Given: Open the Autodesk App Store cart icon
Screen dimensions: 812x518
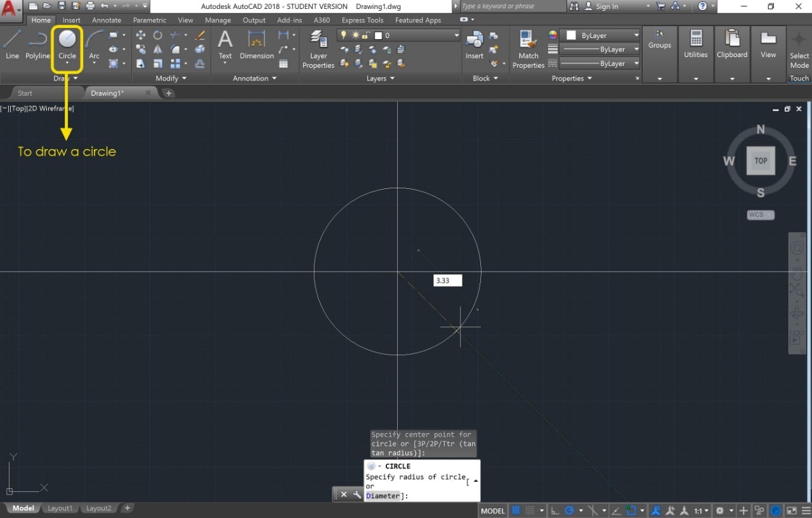Looking at the screenshot, I should pyautogui.click(x=660, y=6).
